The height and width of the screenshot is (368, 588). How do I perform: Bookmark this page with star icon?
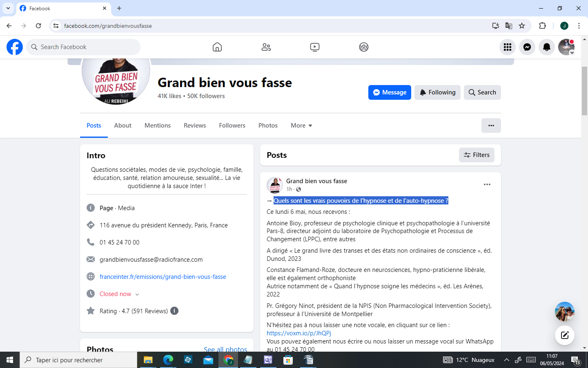(522, 26)
